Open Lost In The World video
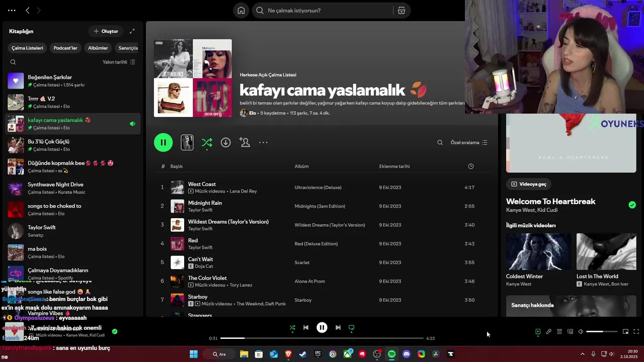The height and width of the screenshot is (362, 644). [x=606, y=260]
